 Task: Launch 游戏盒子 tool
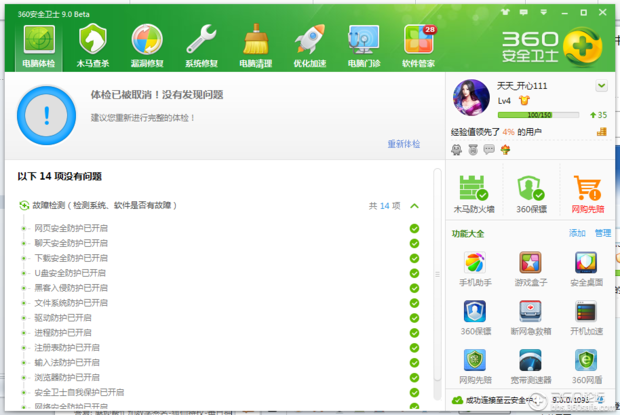pos(531,269)
